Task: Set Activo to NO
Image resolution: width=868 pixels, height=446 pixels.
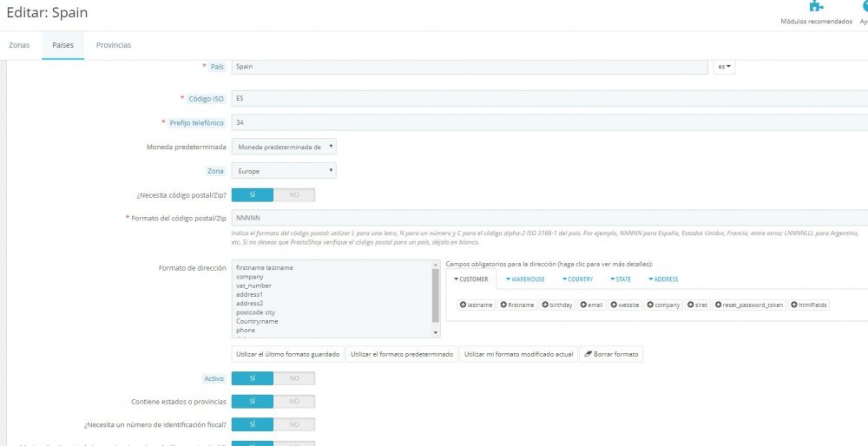Action: coord(294,378)
